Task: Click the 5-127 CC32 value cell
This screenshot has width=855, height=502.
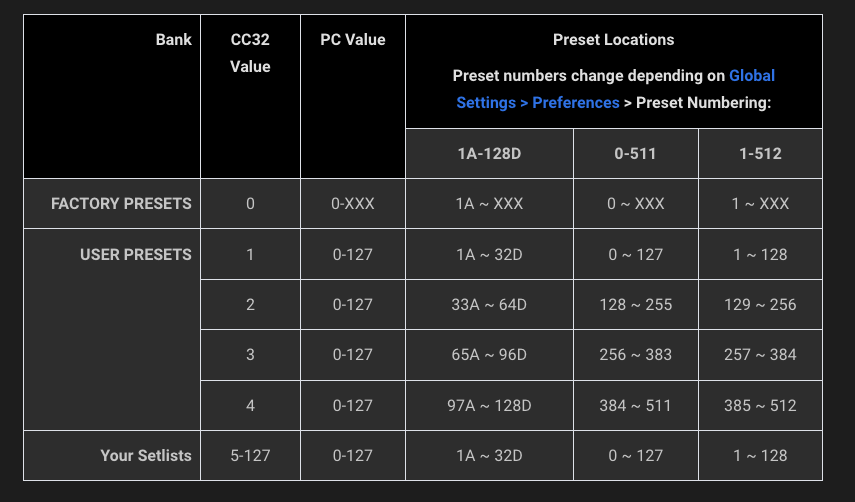Action: pyautogui.click(x=250, y=456)
